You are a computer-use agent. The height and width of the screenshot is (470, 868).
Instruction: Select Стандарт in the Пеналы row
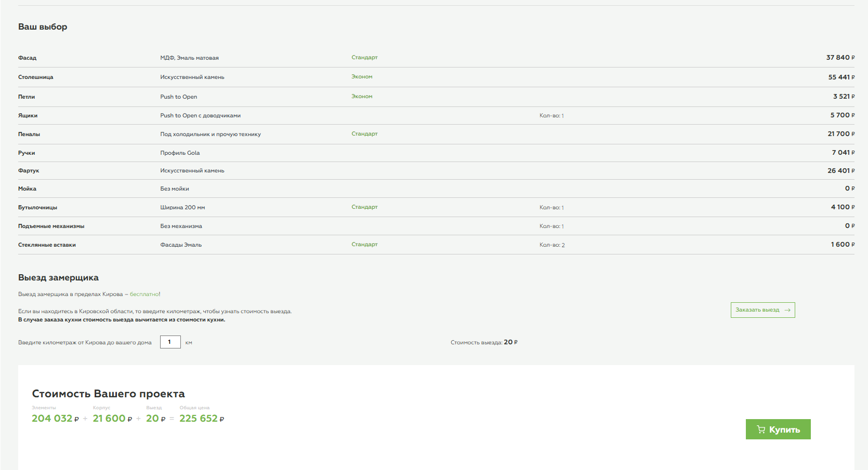pos(364,134)
